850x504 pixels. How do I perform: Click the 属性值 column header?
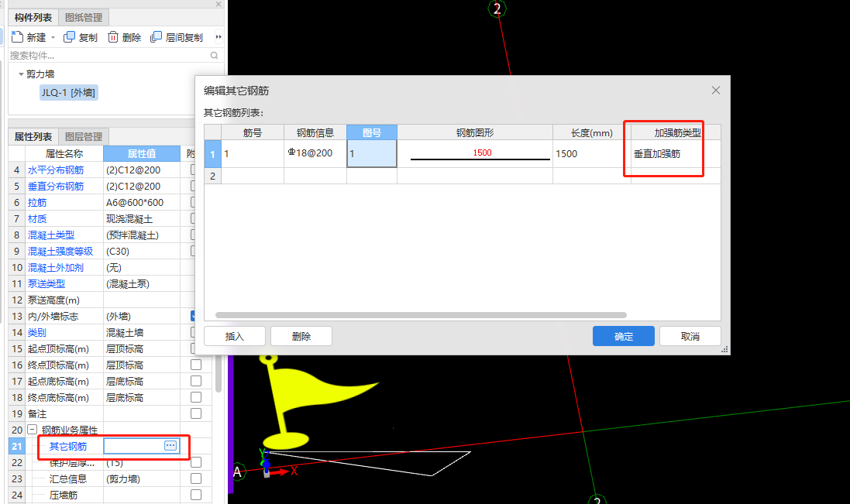click(x=142, y=154)
